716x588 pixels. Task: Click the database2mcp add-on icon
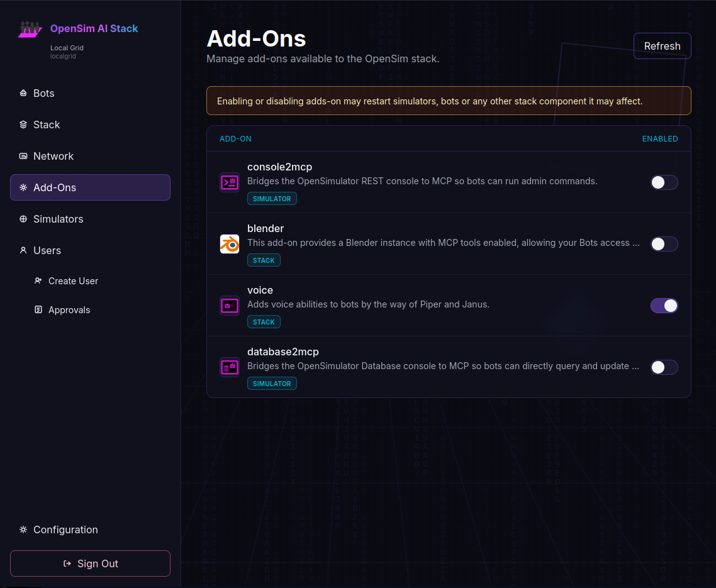pos(230,367)
